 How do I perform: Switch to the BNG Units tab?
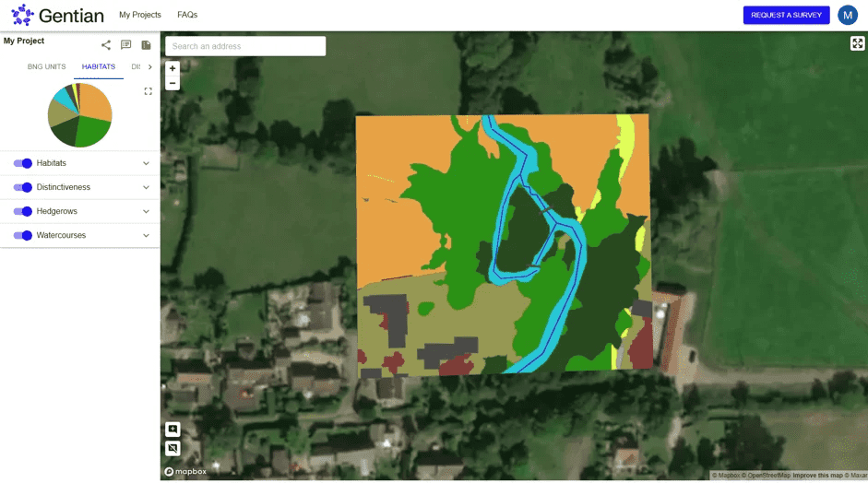click(46, 66)
